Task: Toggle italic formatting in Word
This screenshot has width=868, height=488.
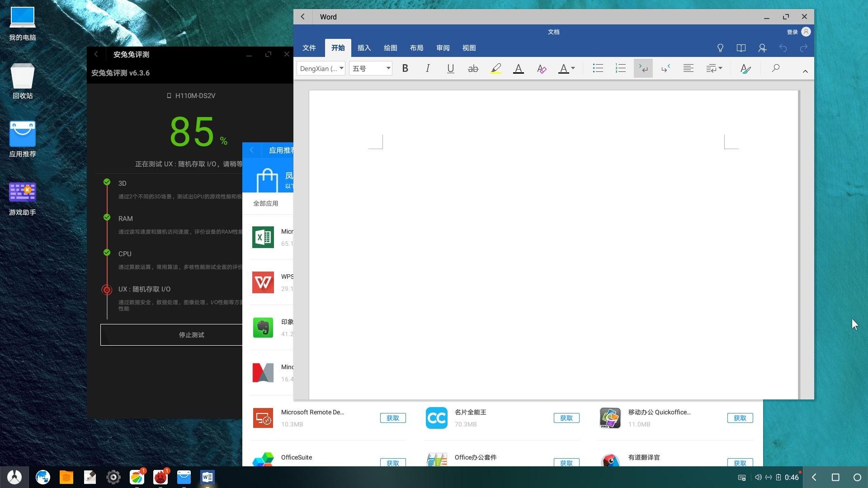Action: click(428, 68)
